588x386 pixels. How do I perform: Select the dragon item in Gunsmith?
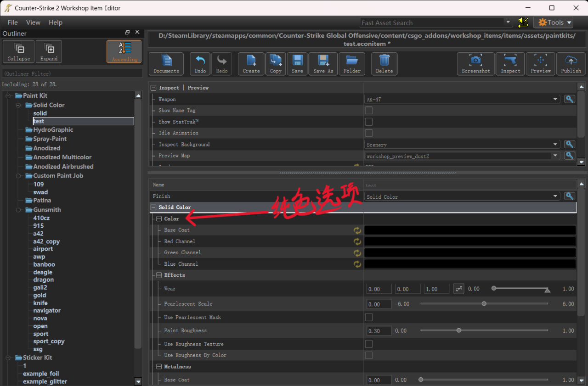tap(44, 280)
